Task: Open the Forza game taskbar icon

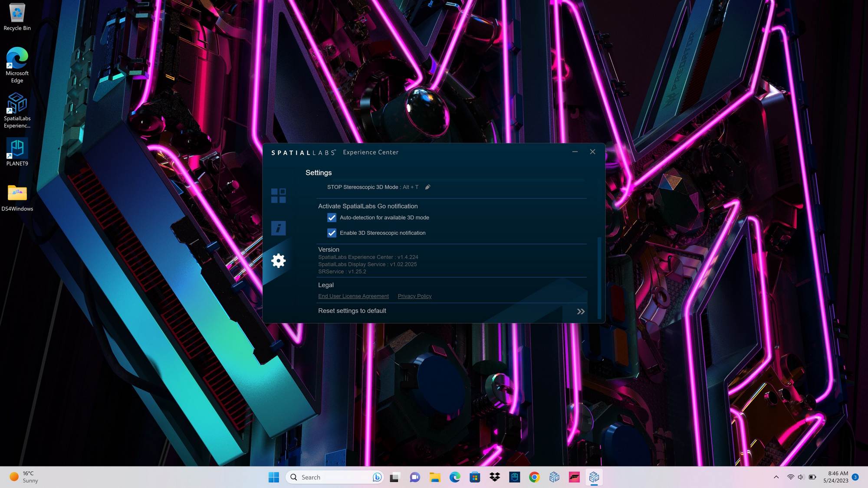Action: (x=574, y=477)
